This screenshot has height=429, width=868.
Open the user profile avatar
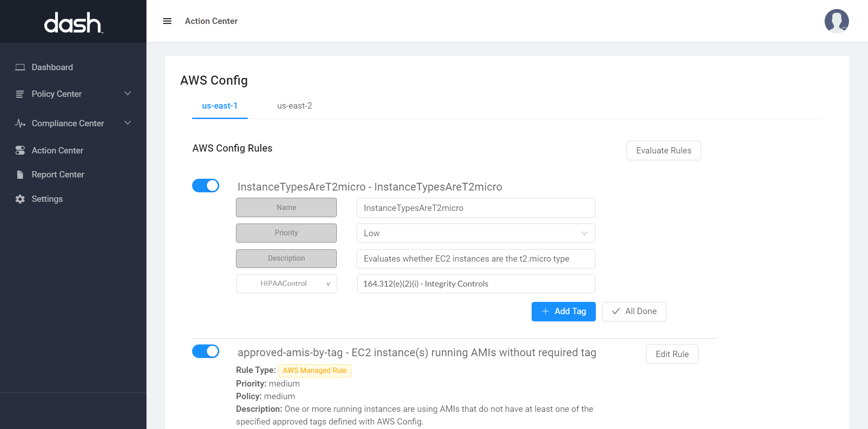click(836, 21)
